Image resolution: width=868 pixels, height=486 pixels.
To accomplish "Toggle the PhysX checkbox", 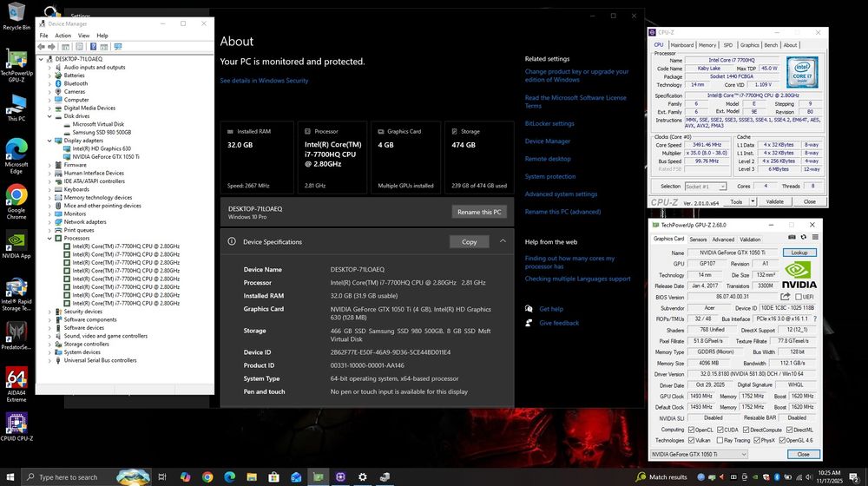I will click(x=757, y=441).
